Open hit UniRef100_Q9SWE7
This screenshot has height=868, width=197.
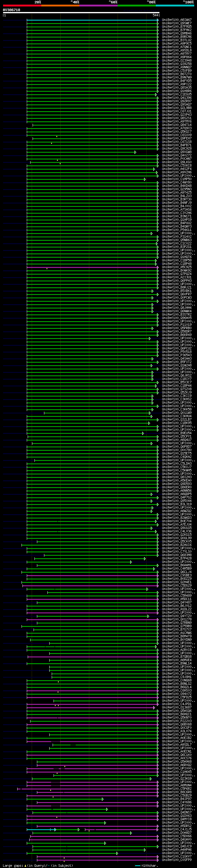pos(176,23)
